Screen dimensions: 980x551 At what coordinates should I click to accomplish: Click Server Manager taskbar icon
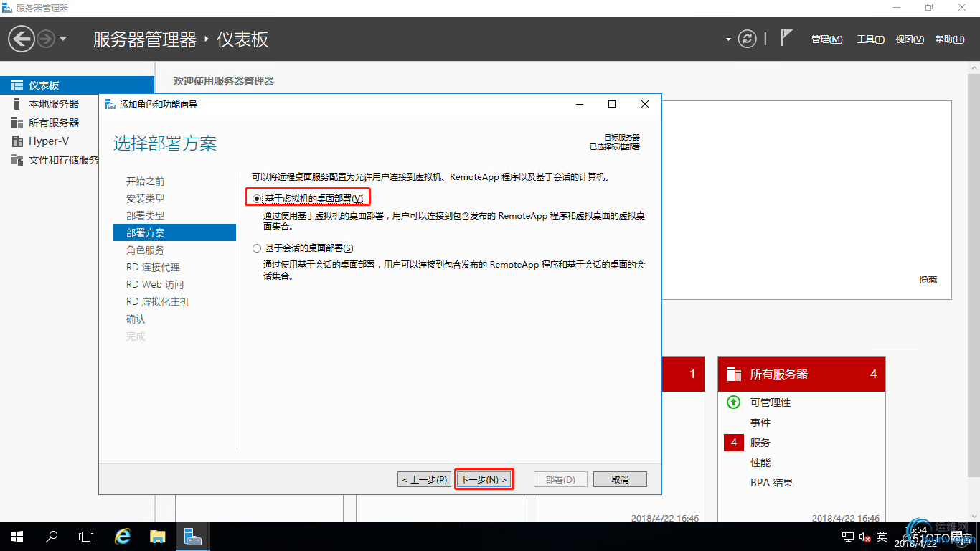(192, 537)
